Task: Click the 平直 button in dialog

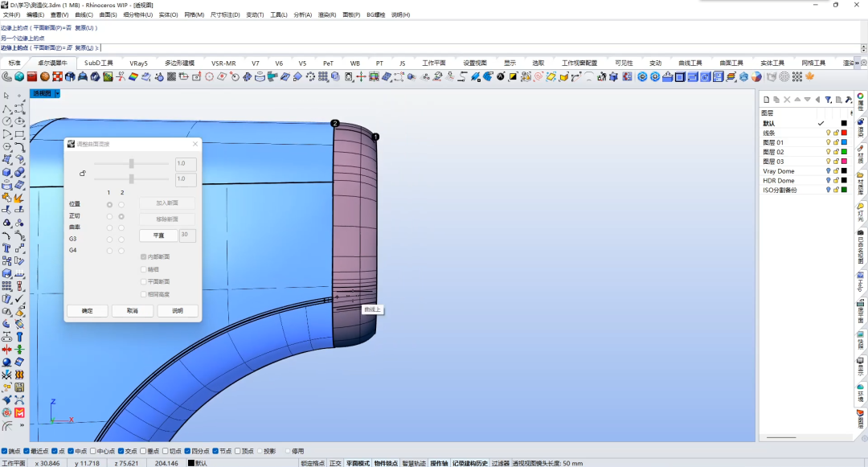Action: pyautogui.click(x=158, y=236)
